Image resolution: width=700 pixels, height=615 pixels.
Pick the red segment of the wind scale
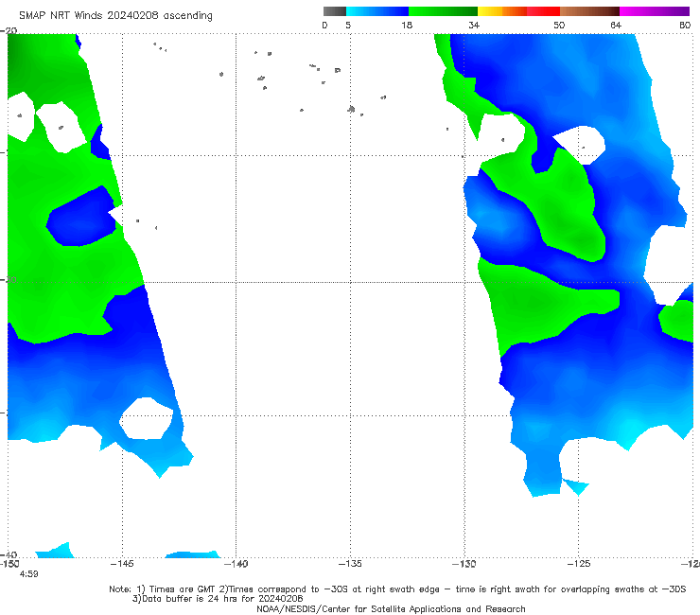(x=543, y=11)
